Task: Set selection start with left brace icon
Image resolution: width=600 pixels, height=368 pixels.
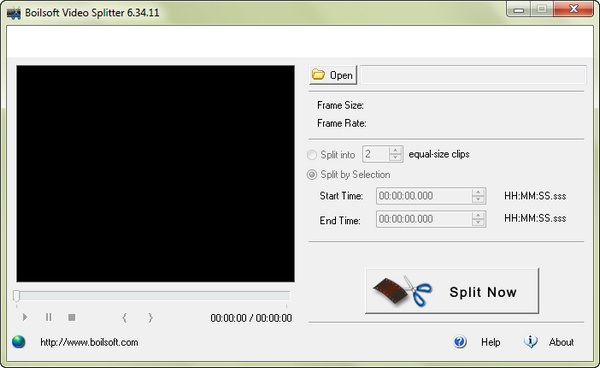Action: 124,318
